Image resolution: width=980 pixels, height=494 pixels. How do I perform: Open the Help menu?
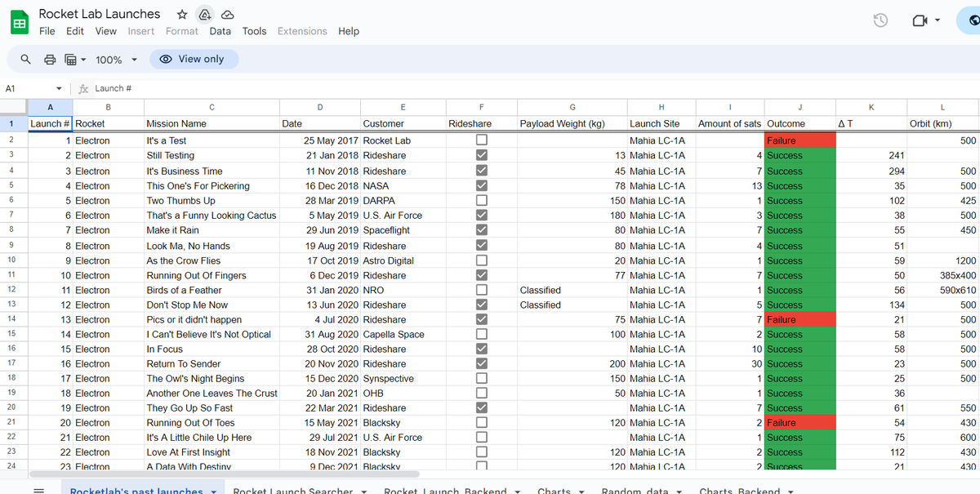(349, 31)
